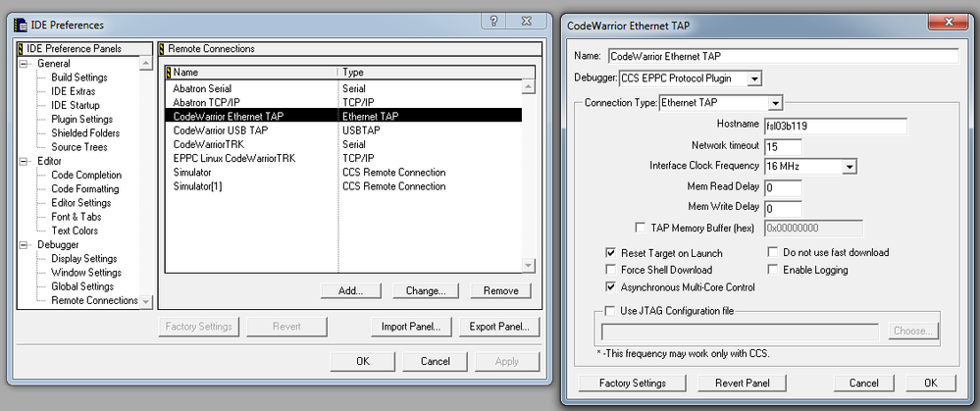This screenshot has height=411, width=980.
Task: Open the Build Settings panel
Action: click(x=79, y=77)
